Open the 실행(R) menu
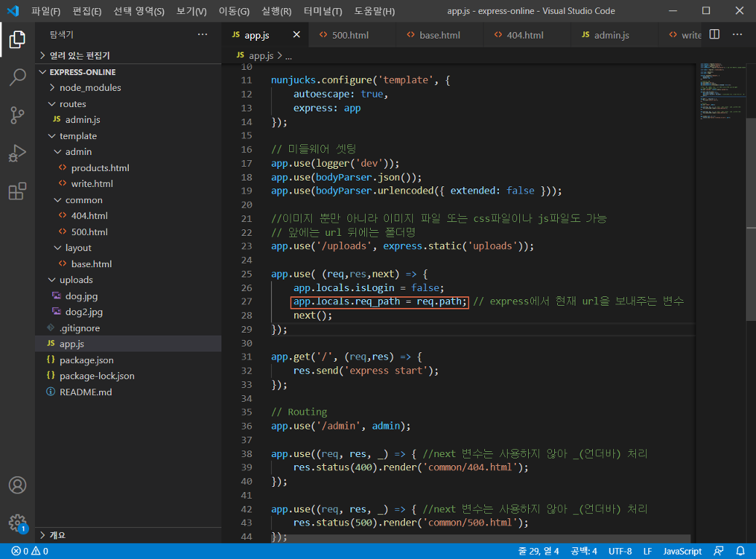 276,11
